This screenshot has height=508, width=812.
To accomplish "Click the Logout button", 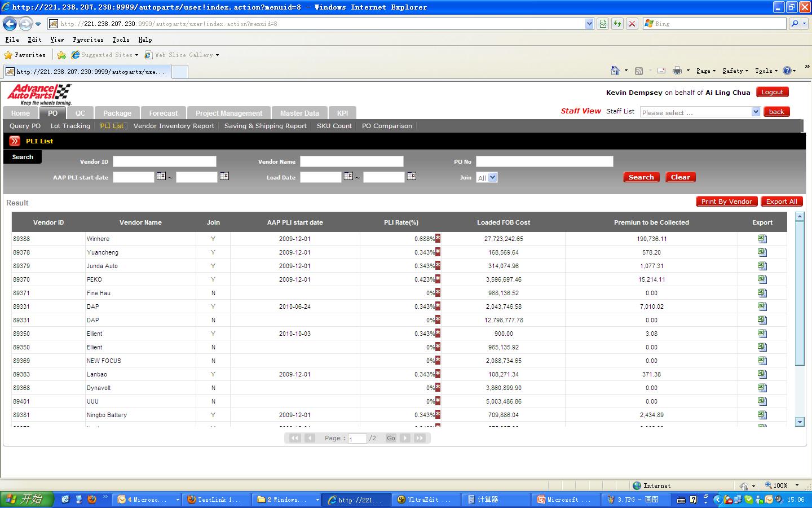I will (772, 92).
